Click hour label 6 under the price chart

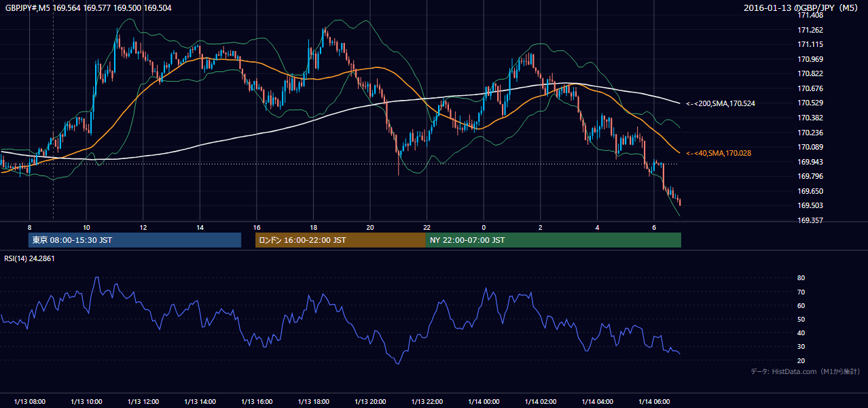pos(654,227)
